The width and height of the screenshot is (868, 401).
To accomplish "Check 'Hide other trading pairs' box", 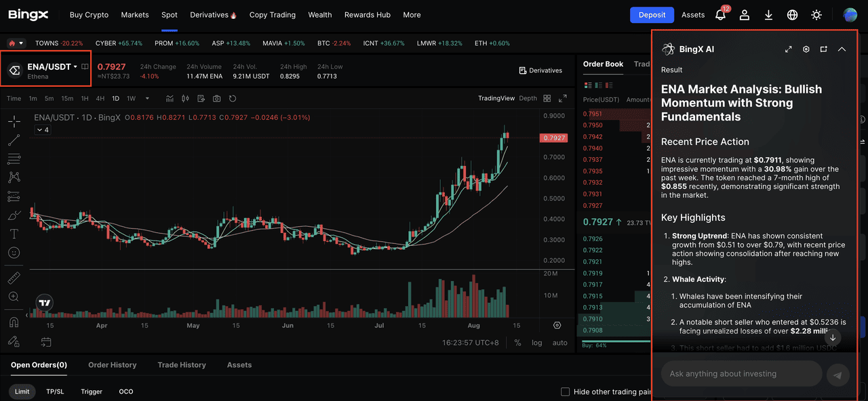I will pyautogui.click(x=565, y=392).
